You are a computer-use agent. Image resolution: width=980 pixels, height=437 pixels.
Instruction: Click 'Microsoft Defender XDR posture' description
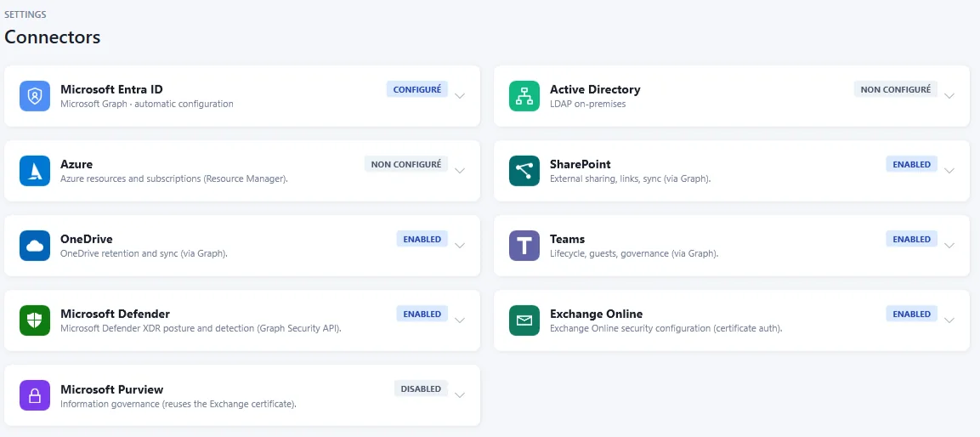point(201,328)
